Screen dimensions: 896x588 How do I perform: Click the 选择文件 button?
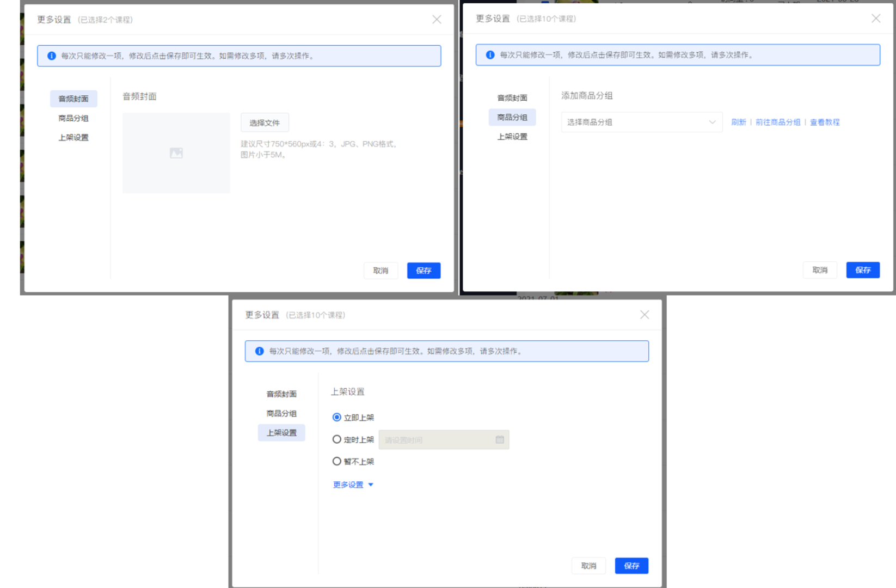265,123
